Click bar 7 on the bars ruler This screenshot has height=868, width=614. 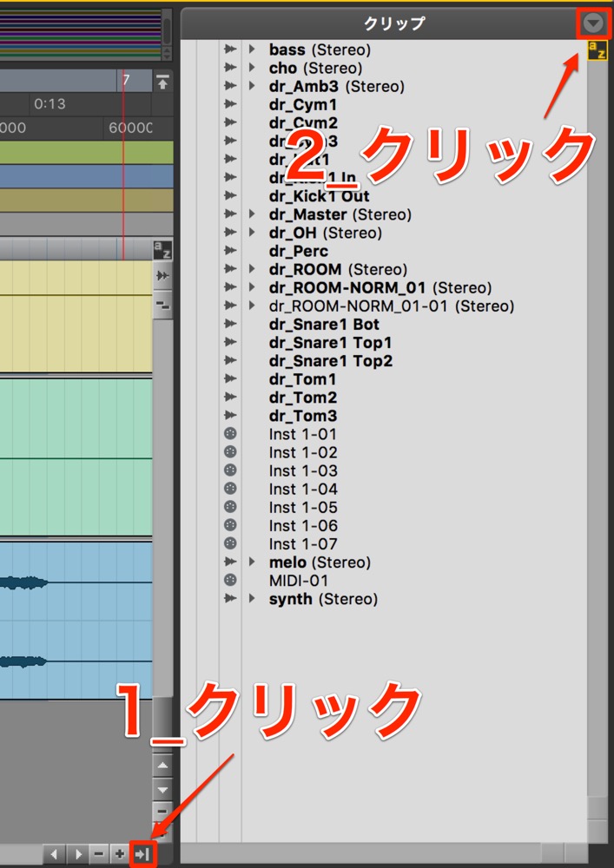126,80
